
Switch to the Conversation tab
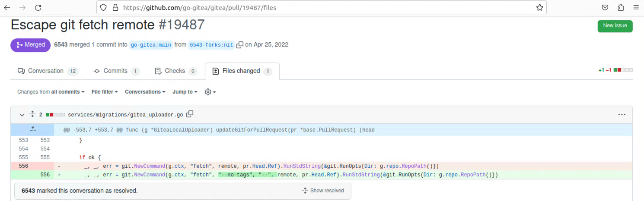pyautogui.click(x=48, y=71)
